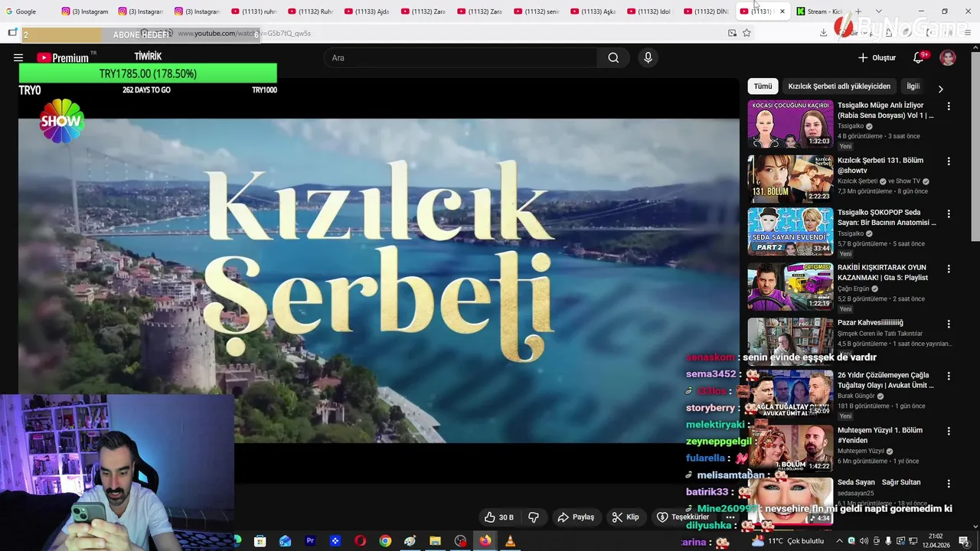Open the Gta 5 Playlist video thumbnail
The width and height of the screenshot is (980, 551).
790,286
